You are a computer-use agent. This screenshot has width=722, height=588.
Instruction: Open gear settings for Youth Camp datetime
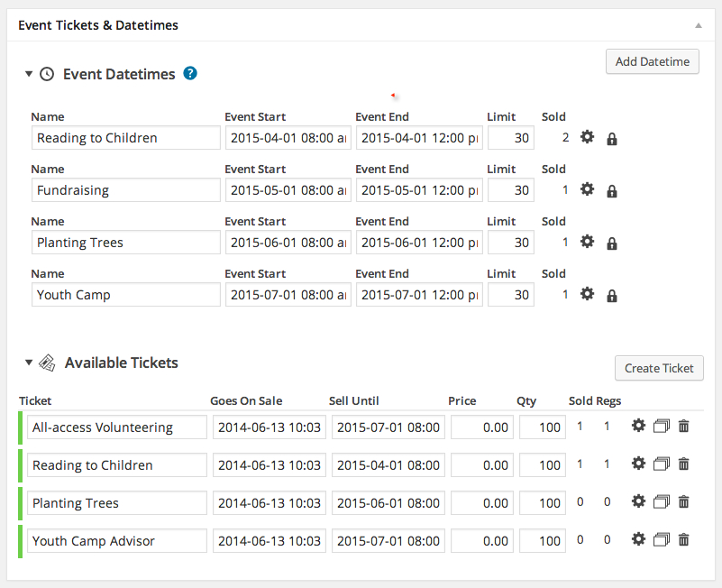(x=587, y=294)
